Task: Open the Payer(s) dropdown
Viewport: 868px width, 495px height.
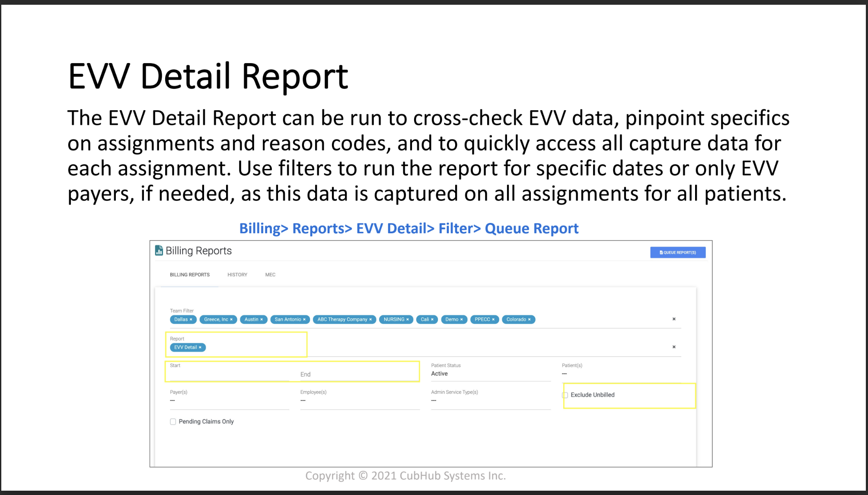Action: [x=230, y=399]
